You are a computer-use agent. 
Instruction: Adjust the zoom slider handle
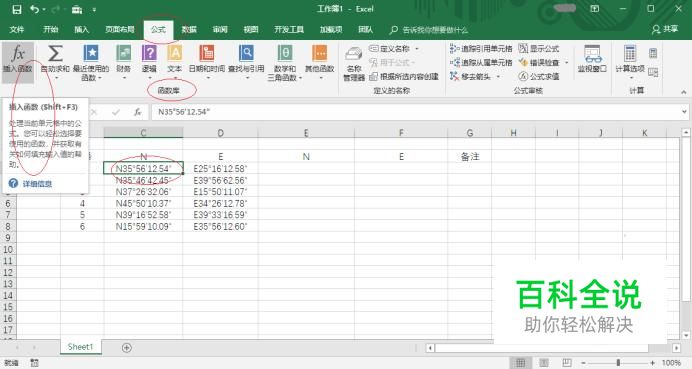coord(618,363)
